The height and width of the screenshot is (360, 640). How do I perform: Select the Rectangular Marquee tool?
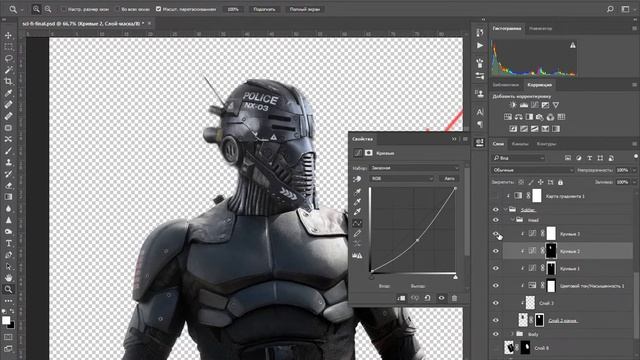[8, 47]
